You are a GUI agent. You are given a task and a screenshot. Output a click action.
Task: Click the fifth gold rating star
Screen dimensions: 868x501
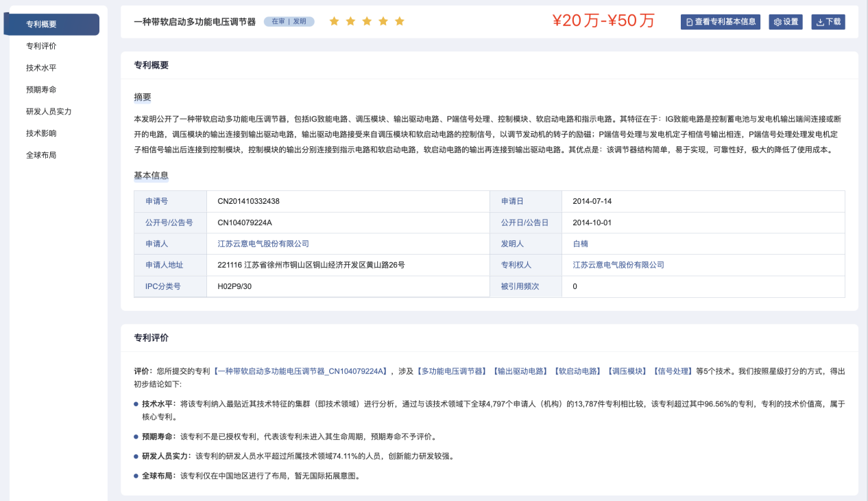click(400, 22)
